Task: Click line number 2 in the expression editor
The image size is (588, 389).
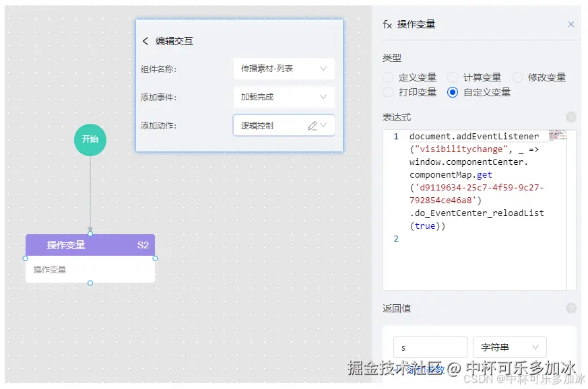Action: [x=396, y=239]
